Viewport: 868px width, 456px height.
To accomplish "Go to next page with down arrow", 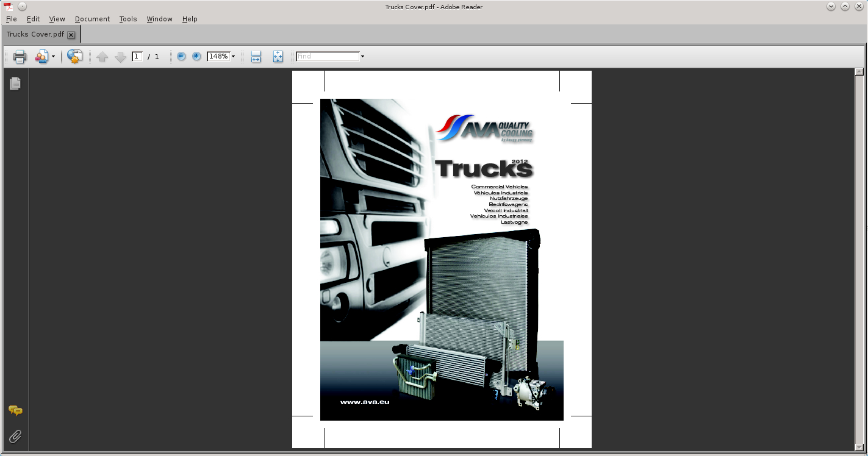I will tap(120, 57).
